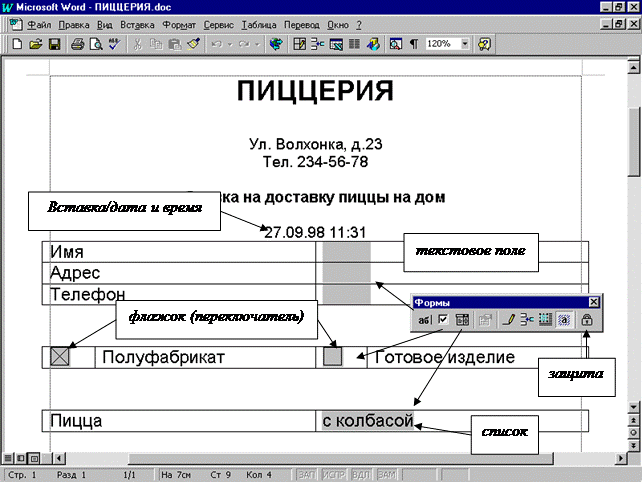The width and height of the screenshot is (642, 482).
Task: Open the Файл menu
Action: click(x=39, y=25)
